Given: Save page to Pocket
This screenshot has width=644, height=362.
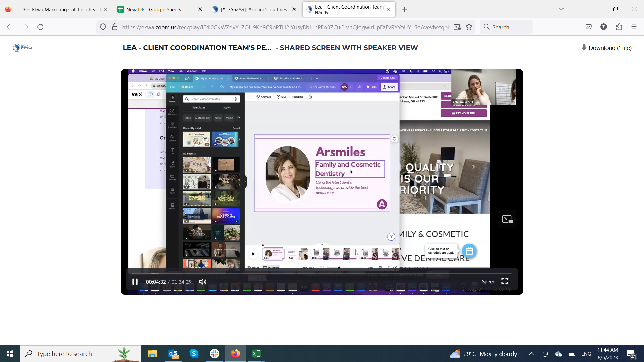Looking at the screenshot, I should (x=588, y=27).
